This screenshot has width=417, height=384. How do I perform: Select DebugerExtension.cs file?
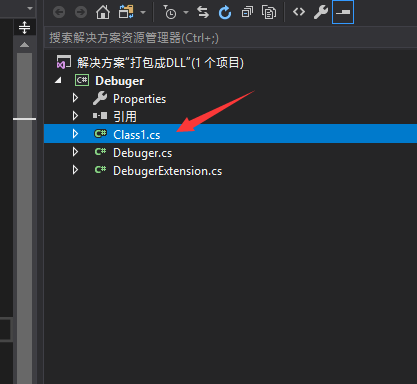pos(167,171)
